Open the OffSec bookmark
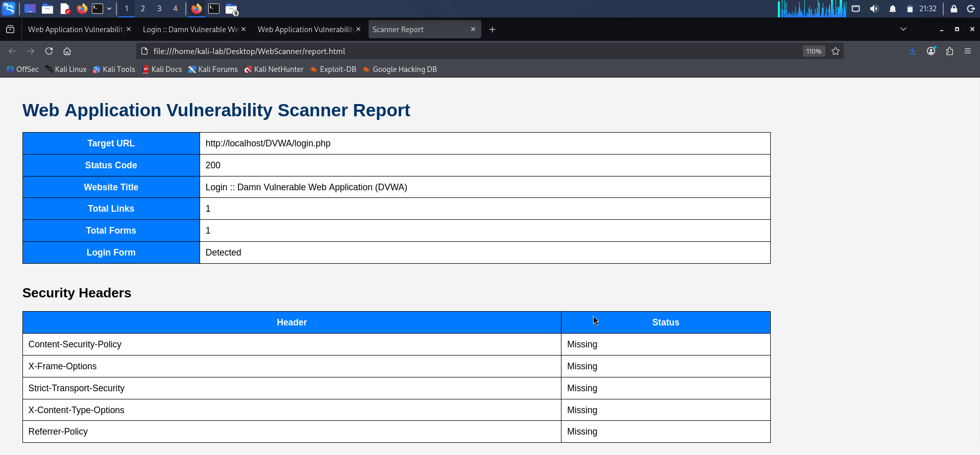 (22, 69)
